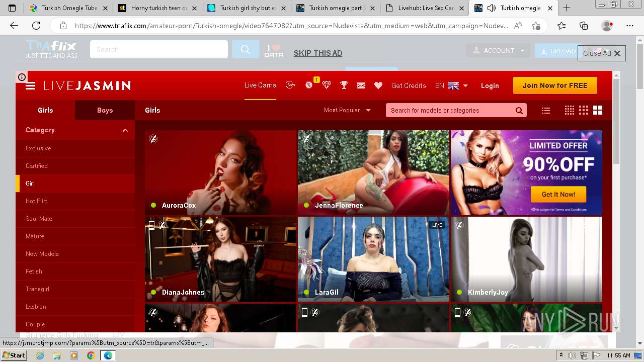
Task: Open the Favorites list icon in toolbar
Action: (561, 26)
